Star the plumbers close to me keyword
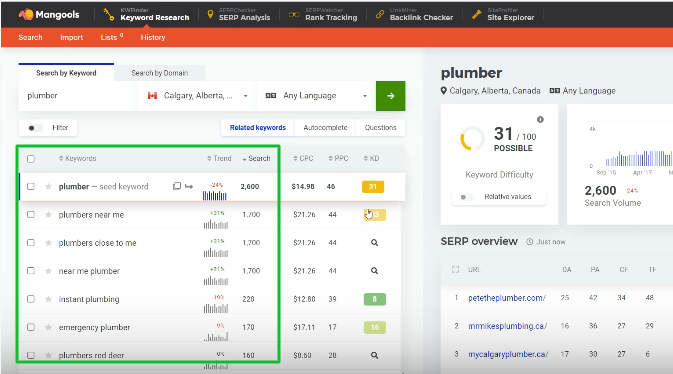 [x=49, y=243]
